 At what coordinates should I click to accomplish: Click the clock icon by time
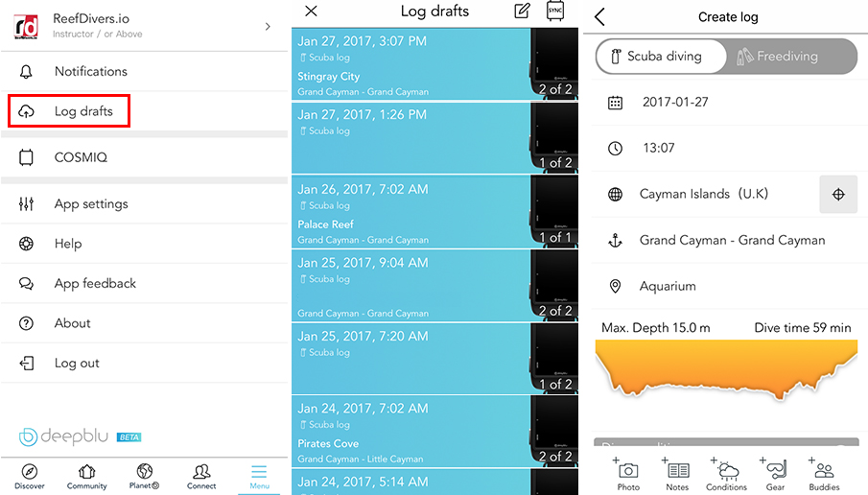coord(615,149)
